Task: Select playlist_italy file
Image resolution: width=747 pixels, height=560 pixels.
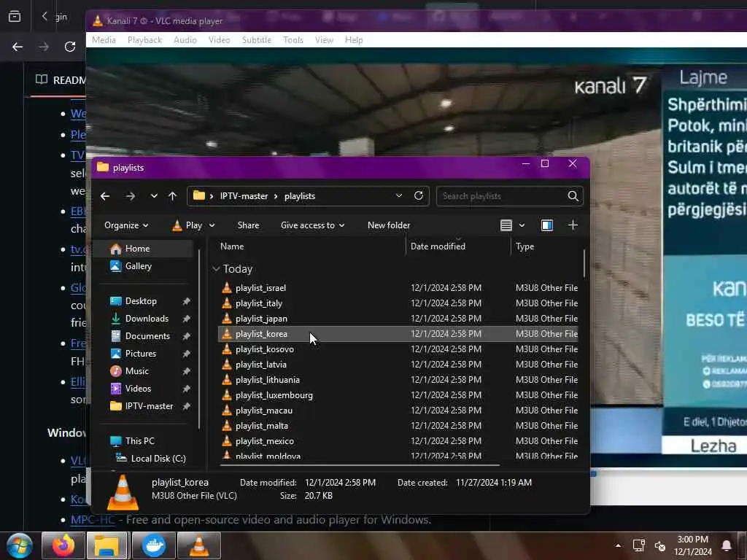Action: [x=398, y=303]
